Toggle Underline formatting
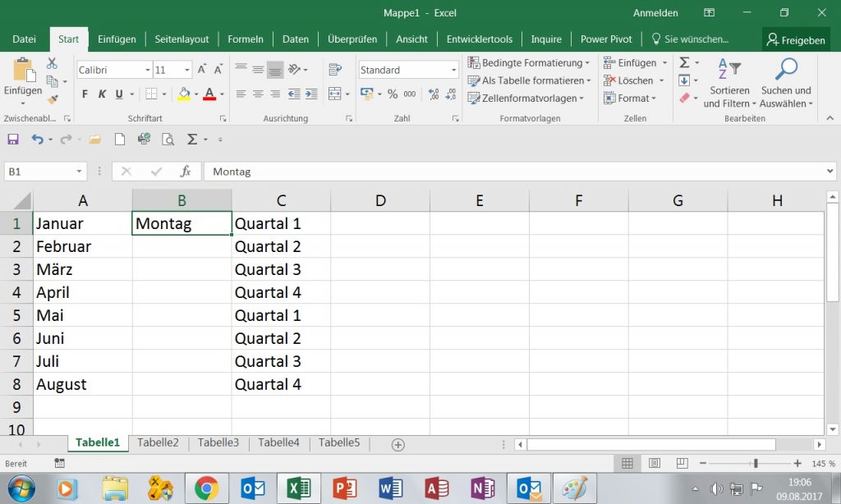Screen dimensions: 841x504 [119, 94]
